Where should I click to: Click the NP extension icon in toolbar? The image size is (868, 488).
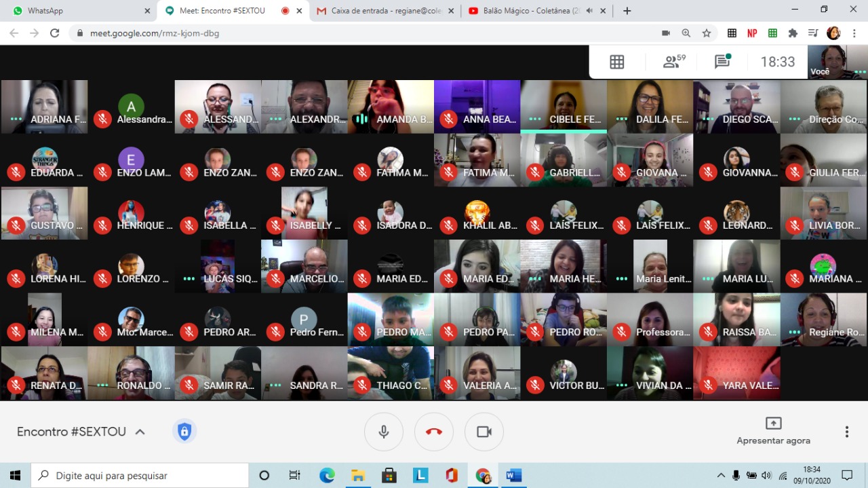(752, 33)
